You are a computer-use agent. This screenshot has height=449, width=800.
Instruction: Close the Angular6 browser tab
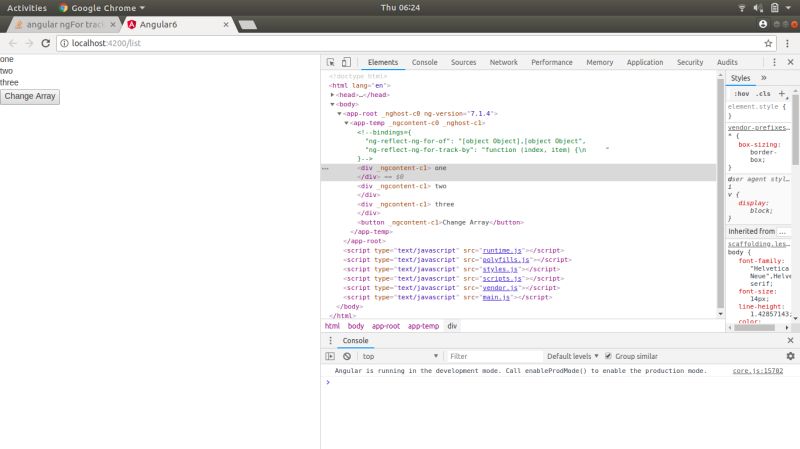point(226,24)
